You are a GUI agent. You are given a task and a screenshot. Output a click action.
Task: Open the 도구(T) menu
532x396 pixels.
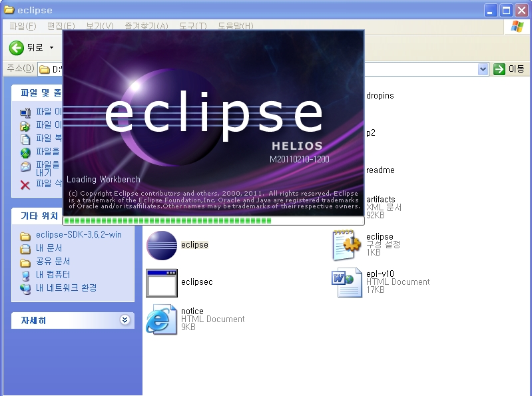coord(192,26)
